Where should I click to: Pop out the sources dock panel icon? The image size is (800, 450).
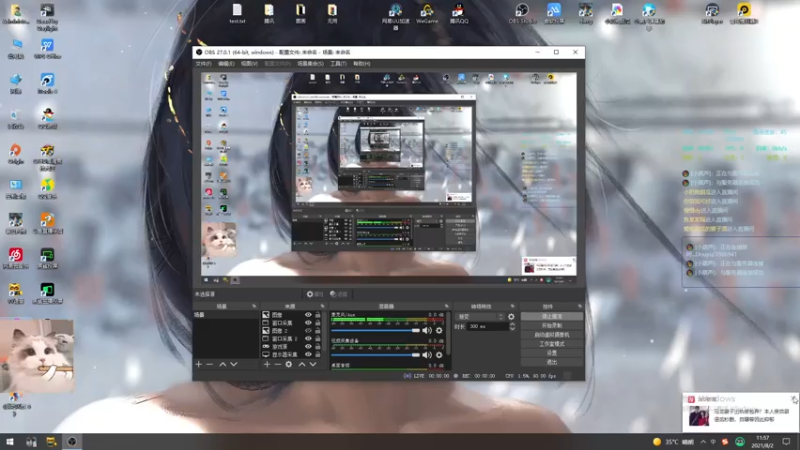click(x=322, y=306)
